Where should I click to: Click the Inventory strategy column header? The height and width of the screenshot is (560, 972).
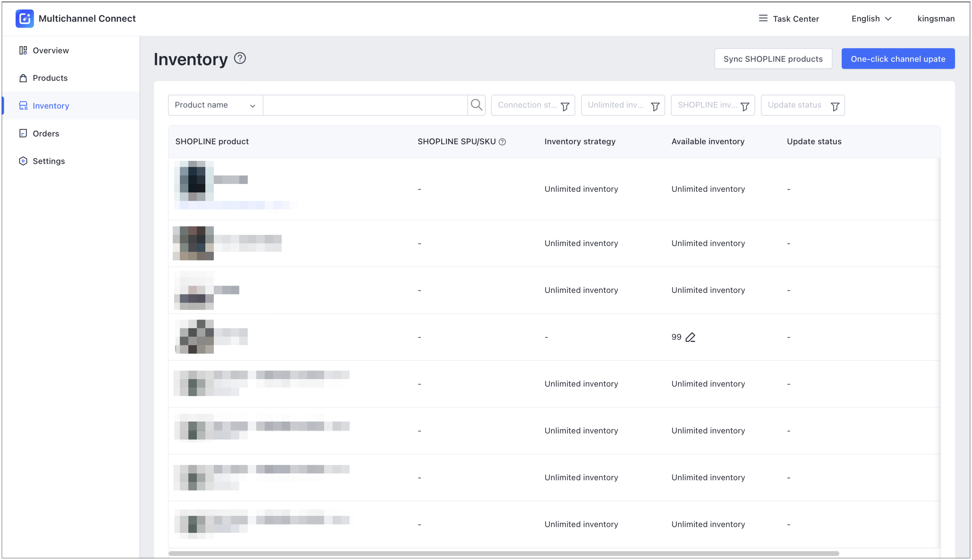click(580, 142)
